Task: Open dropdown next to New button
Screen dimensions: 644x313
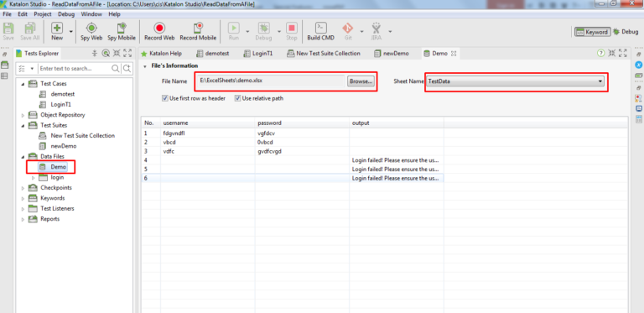Action: 70,31
